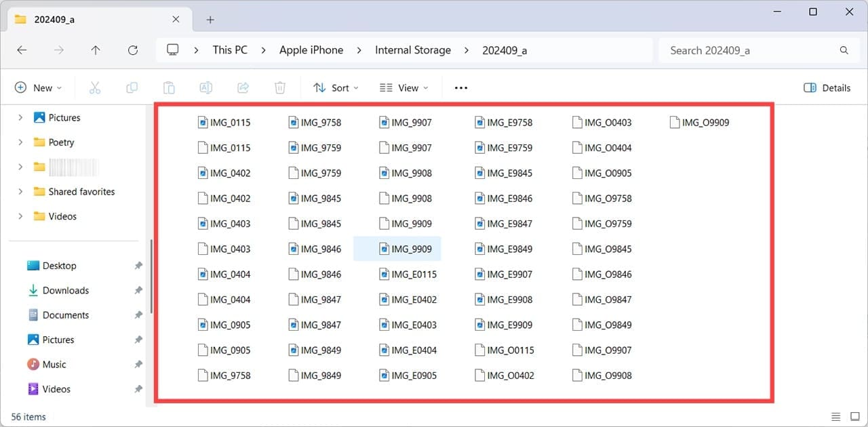Select file IMG_O0905
The image size is (868, 427).
(601, 173)
